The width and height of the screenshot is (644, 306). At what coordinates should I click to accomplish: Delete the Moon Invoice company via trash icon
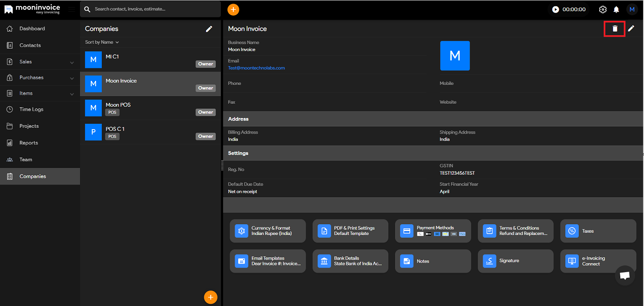(615, 29)
